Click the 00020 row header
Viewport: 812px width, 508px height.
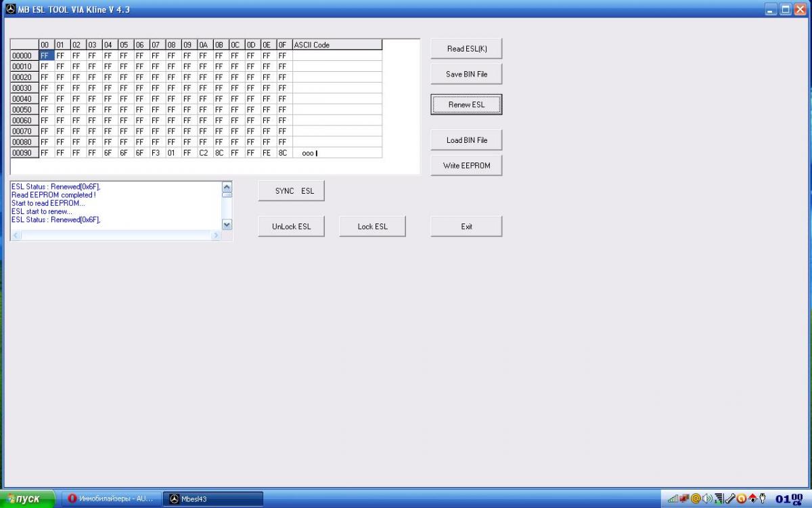[24, 77]
